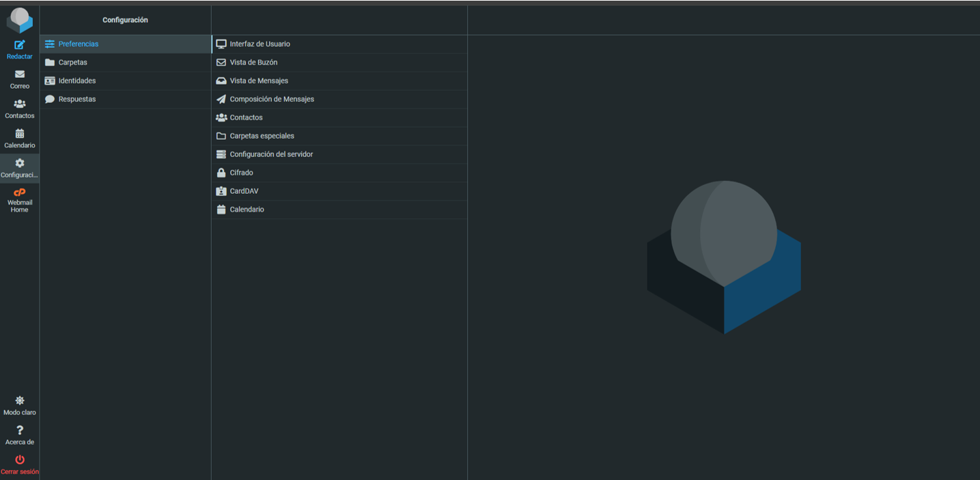Image resolution: width=980 pixels, height=480 pixels.
Task: Select the Preferencias settings section
Action: point(79,44)
